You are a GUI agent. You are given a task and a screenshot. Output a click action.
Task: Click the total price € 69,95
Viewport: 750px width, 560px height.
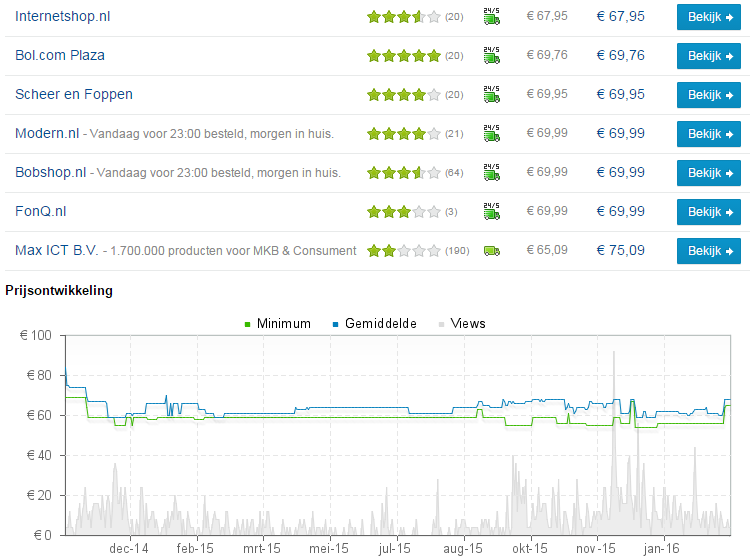click(x=620, y=94)
